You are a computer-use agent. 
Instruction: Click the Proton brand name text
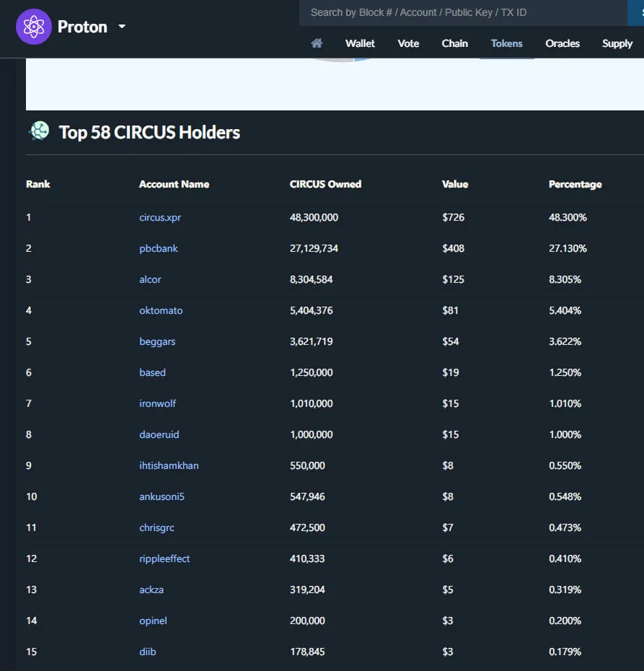click(82, 27)
